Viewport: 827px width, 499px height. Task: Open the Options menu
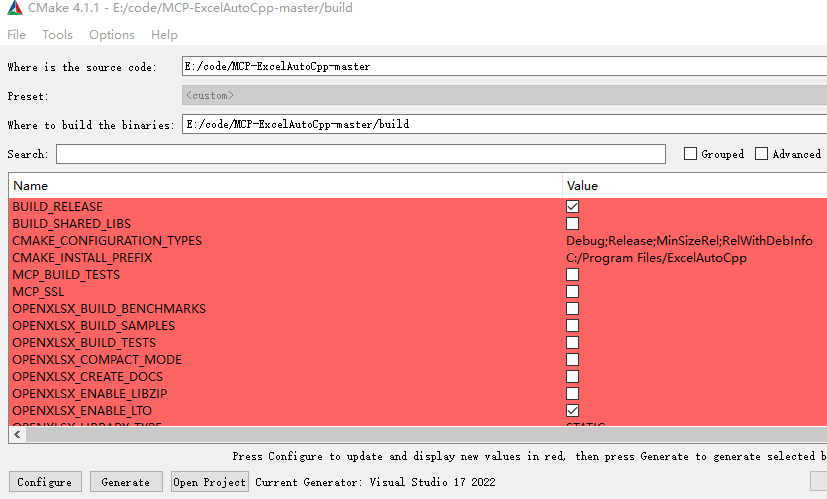[x=112, y=35]
